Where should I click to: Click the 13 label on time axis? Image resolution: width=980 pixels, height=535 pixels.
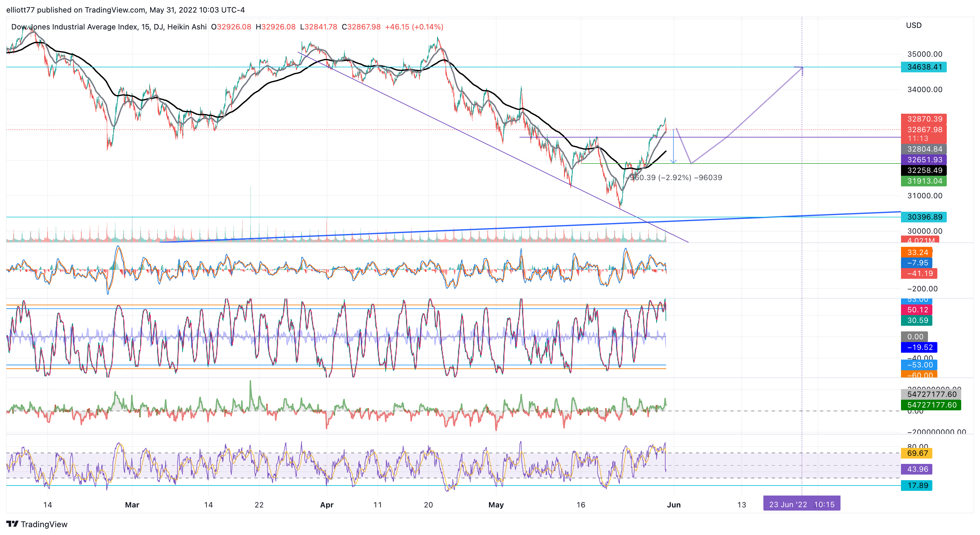(741, 505)
